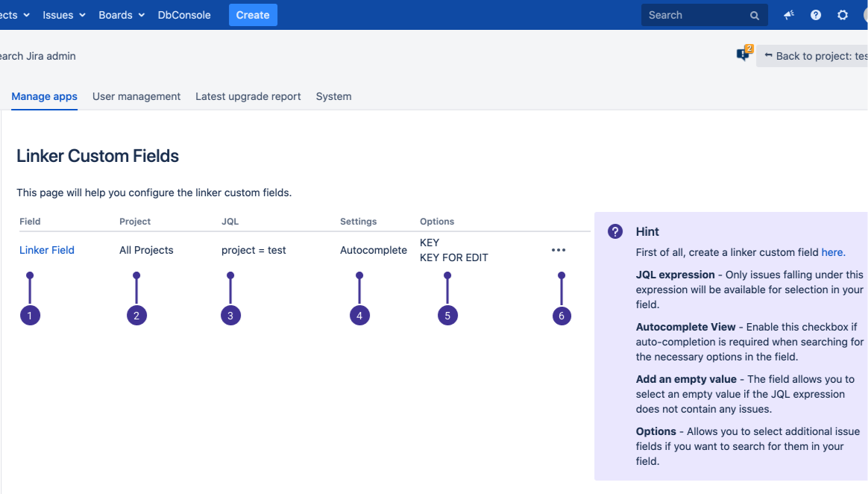The height and width of the screenshot is (494, 868).
Task: Click the 'Hint' panel title
Action: pos(647,231)
